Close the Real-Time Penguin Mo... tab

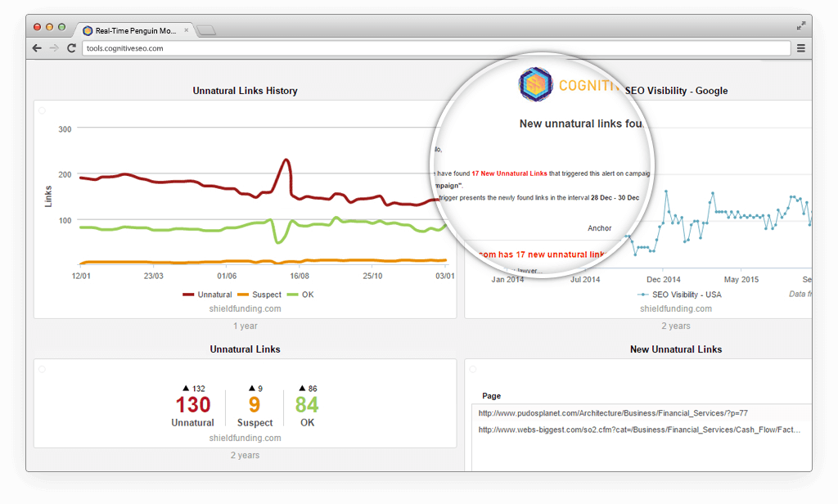coord(186,30)
